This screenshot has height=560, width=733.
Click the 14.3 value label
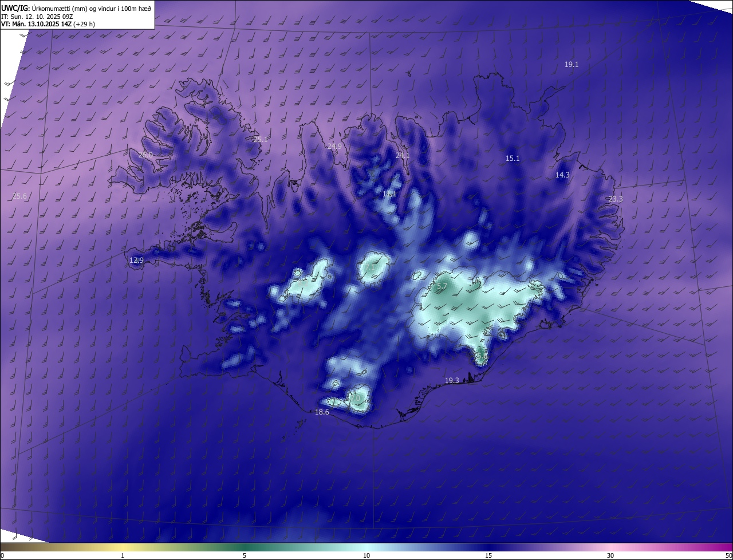tap(562, 175)
